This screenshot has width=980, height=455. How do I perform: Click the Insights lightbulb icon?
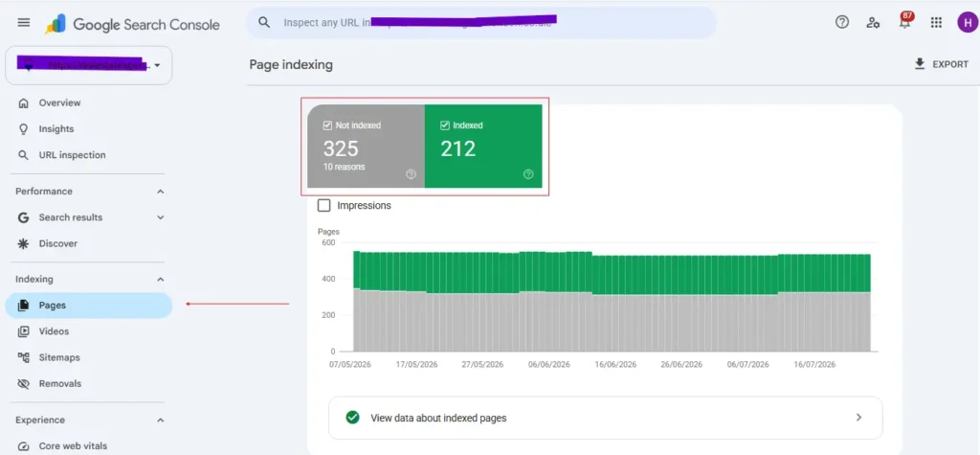[24, 129]
